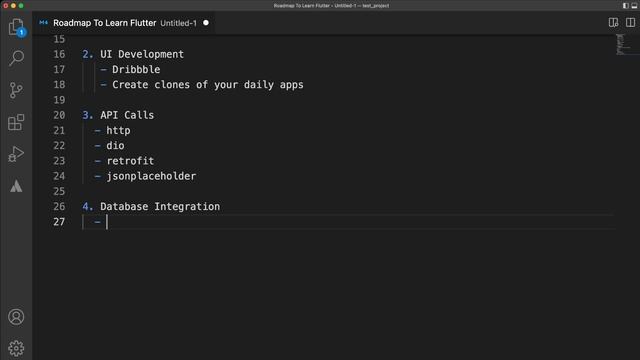Click the close window red button
The height and width of the screenshot is (360, 640).
point(6,6)
